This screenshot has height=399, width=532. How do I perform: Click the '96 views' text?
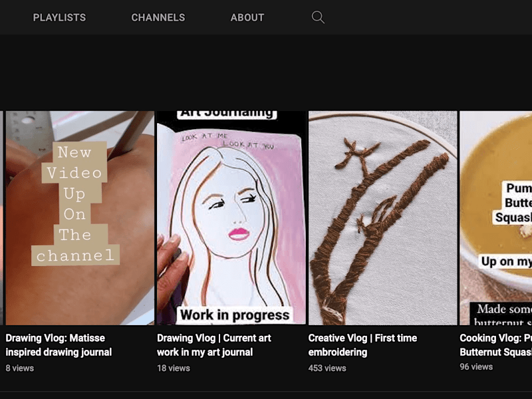pos(476,367)
